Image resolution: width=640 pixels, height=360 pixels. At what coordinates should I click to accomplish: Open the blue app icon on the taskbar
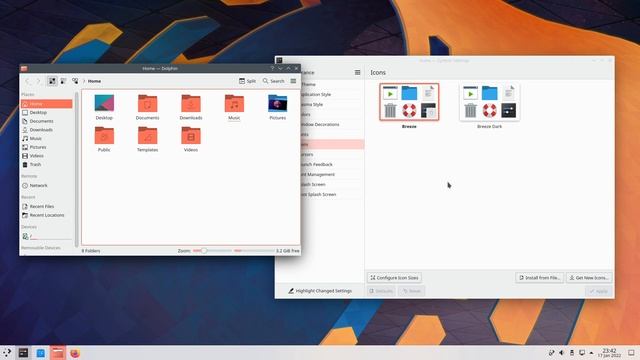[x=40, y=353]
